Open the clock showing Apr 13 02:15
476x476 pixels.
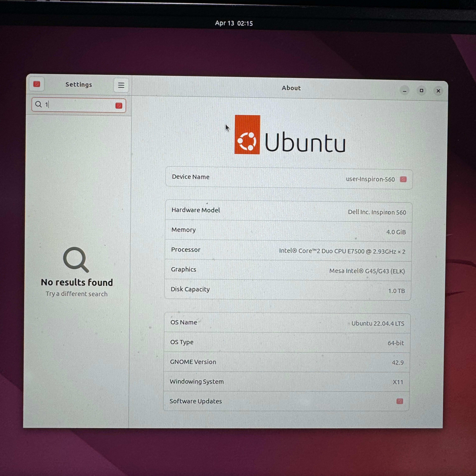point(234,23)
